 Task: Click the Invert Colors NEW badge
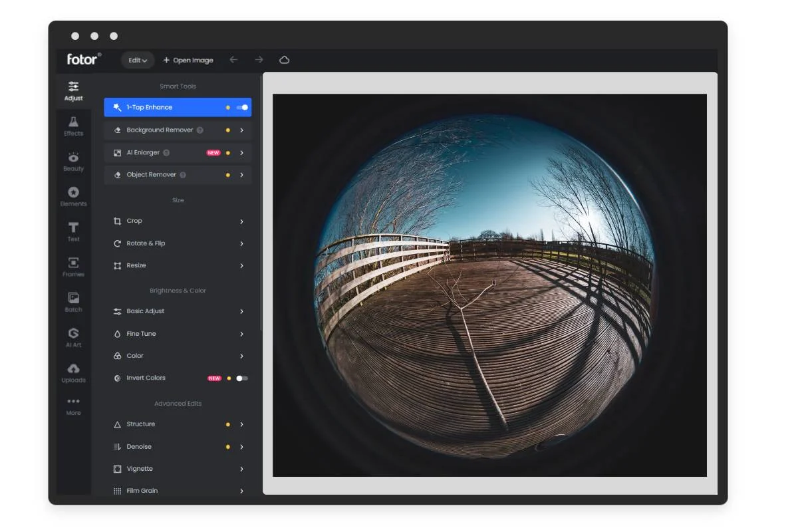click(214, 378)
